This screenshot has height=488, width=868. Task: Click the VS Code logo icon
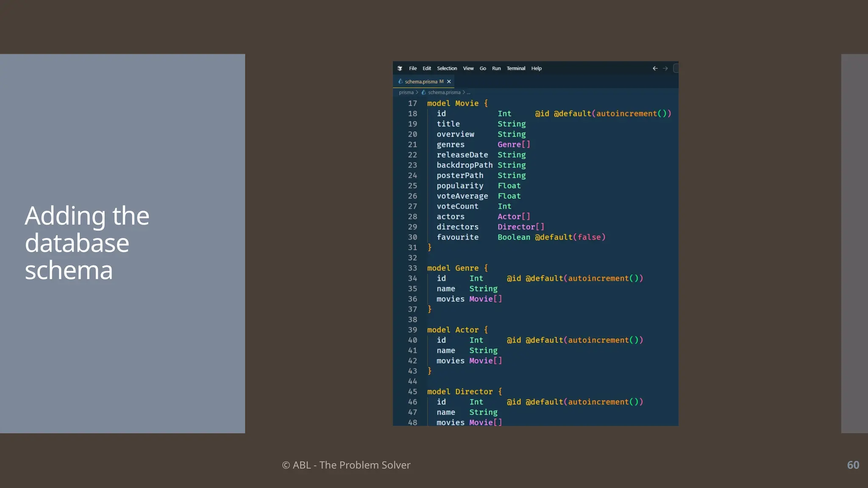coord(400,68)
